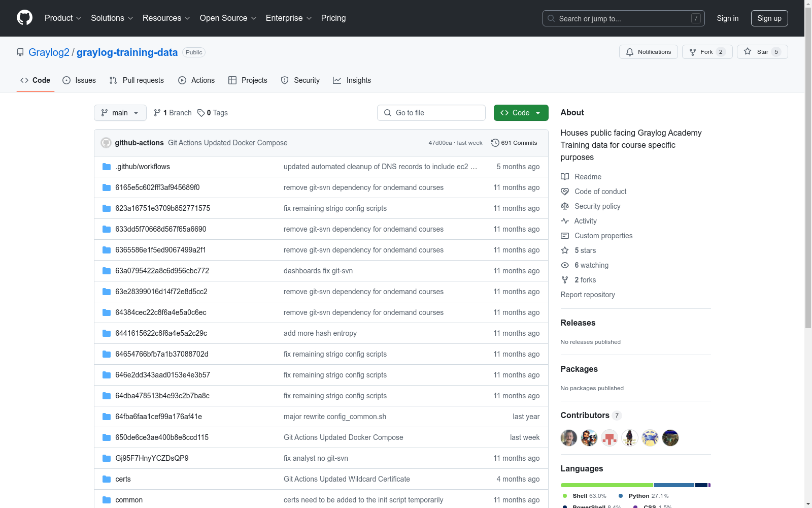This screenshot has width=812, height=508.
Task: Expand the Solutions menu
Action: point(112,18)
